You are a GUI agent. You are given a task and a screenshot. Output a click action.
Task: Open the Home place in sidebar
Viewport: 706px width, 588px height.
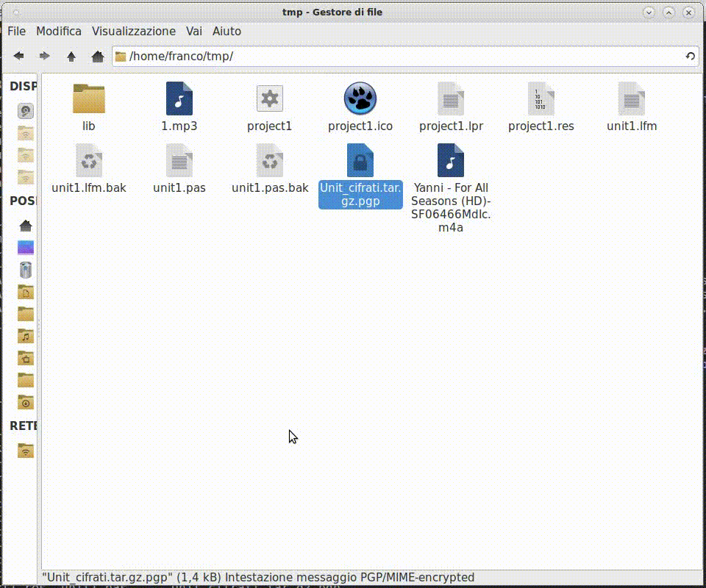pos(26,225)
